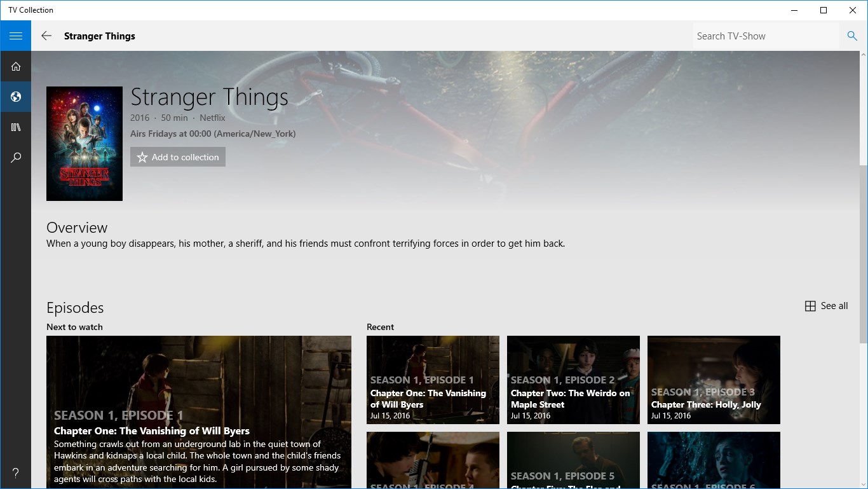The image size is (868, 489).
Task: Open the Season 1, Episode 5 card
Action: (x=573, y=460)
